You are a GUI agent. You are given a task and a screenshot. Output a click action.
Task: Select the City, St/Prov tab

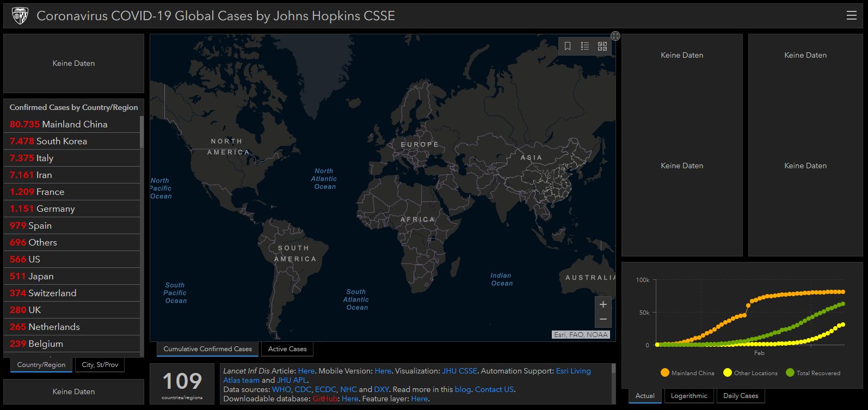[100, 365]
